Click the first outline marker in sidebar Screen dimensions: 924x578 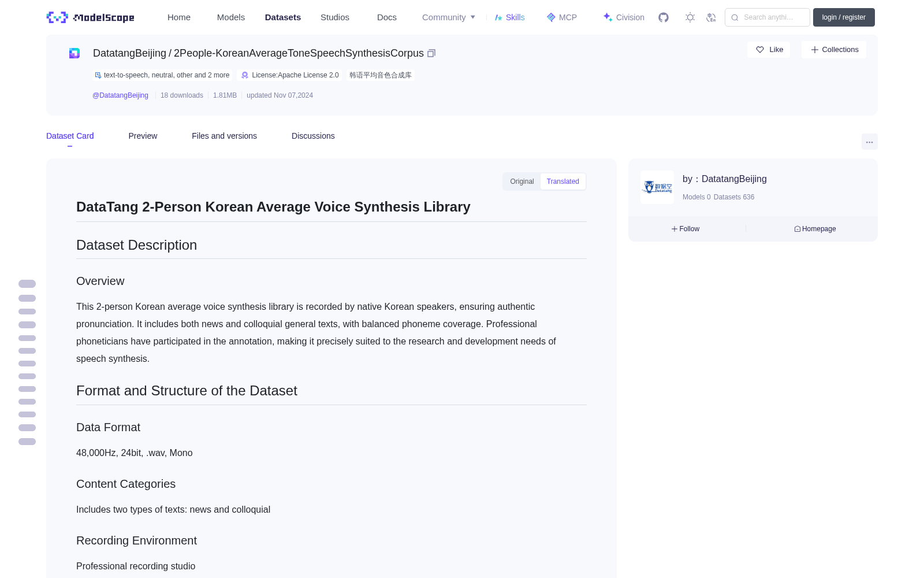click(x=27, y=284)
